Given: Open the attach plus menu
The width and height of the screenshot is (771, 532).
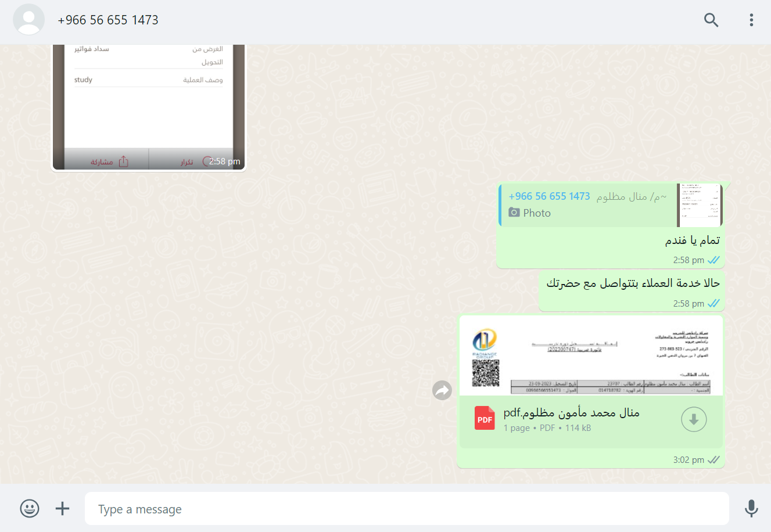Looking at the screenshot, I should tap(62, 509).
